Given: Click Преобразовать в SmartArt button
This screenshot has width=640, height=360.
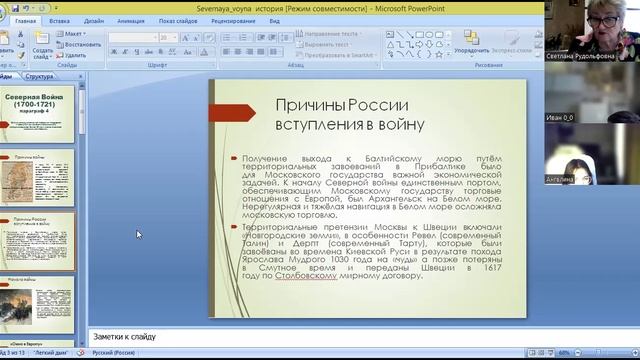Looking at the screenshot, I should (337, 55).
